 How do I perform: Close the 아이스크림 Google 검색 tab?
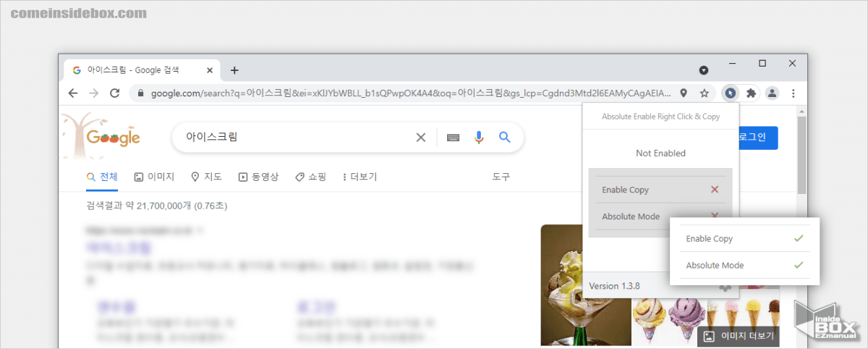click(x=210, y=70)
